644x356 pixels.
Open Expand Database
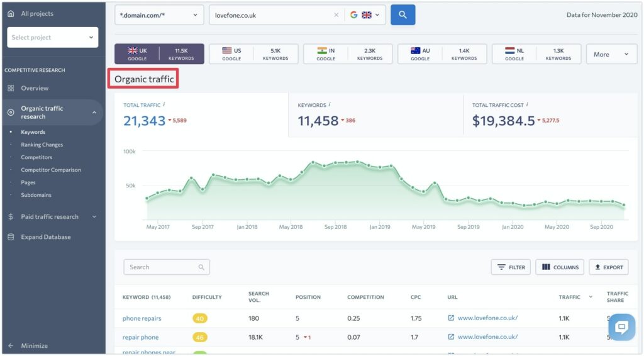[45, 237]
